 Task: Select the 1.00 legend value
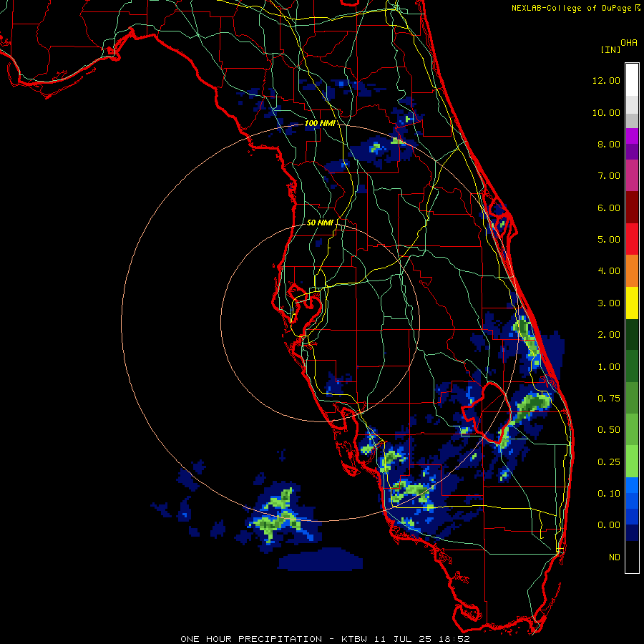click(x=609, y=367)
